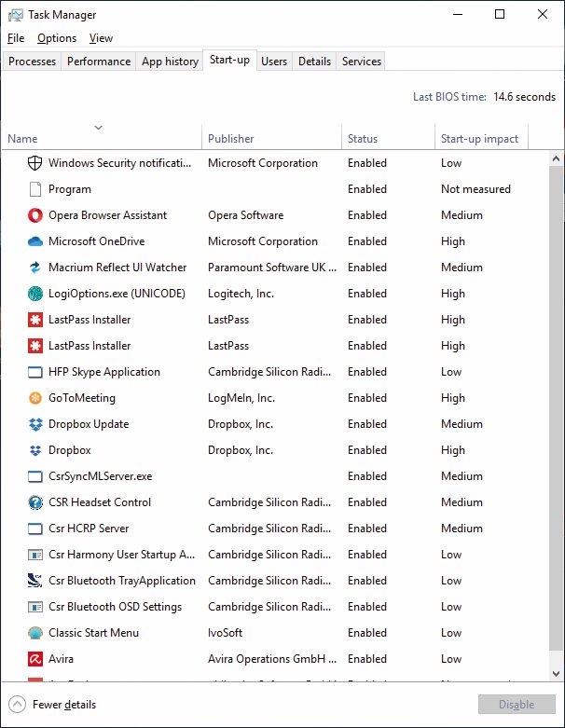The height and width of the screenshot is (728, 565).
Task: Click the Opera Browser Assistant icon
Action: tap(34, 215)
